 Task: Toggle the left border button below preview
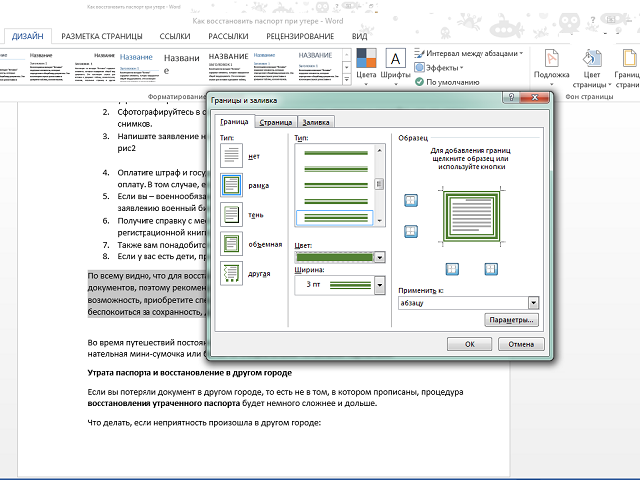coord(451,268)
